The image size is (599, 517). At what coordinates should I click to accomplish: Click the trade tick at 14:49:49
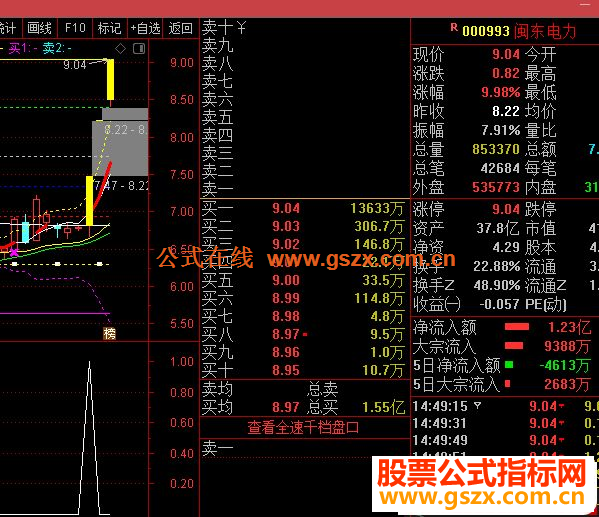505,440
